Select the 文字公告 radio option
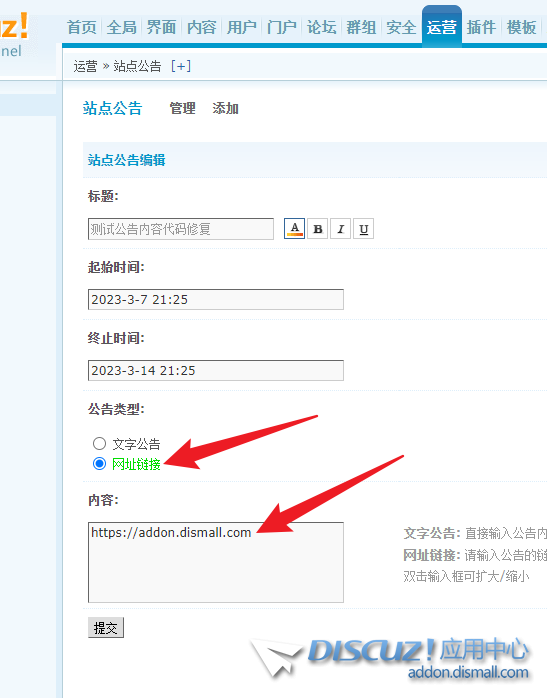Image resolution: width=547 pixels, height=698 pixels. point(99,443)
